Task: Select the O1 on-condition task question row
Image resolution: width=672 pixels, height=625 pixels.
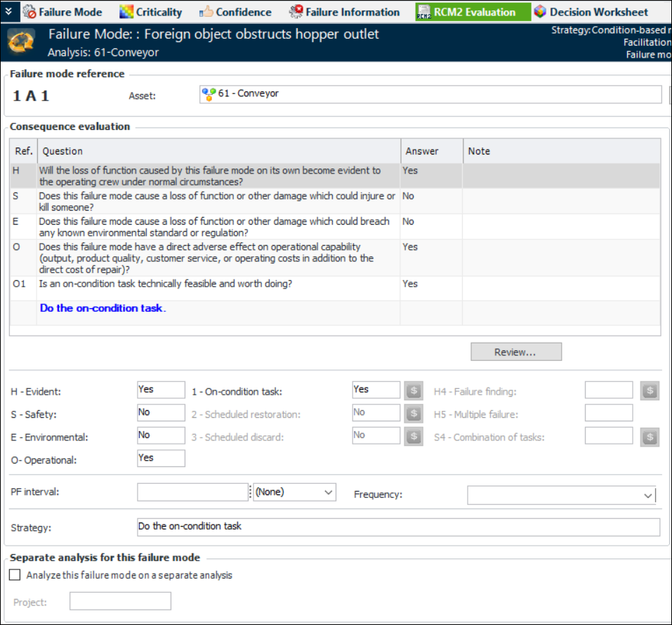Action: coord(335,288)
